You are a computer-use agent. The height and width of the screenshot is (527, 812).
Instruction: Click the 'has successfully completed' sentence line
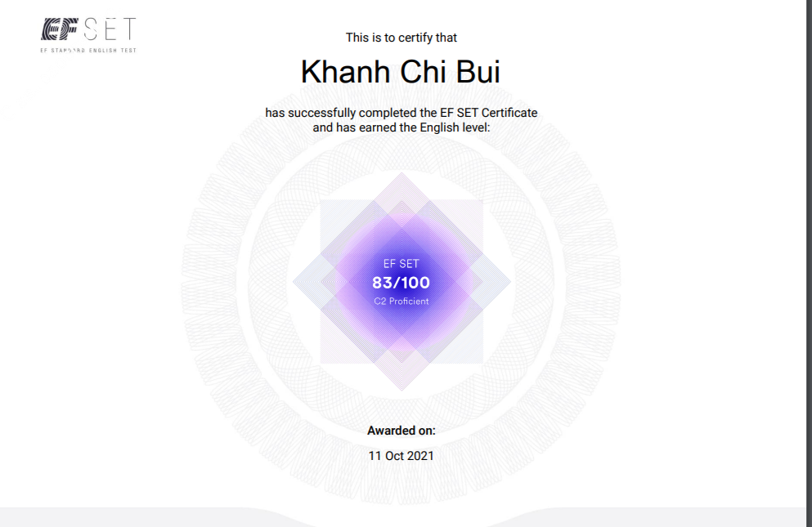[x=401, y=113]
